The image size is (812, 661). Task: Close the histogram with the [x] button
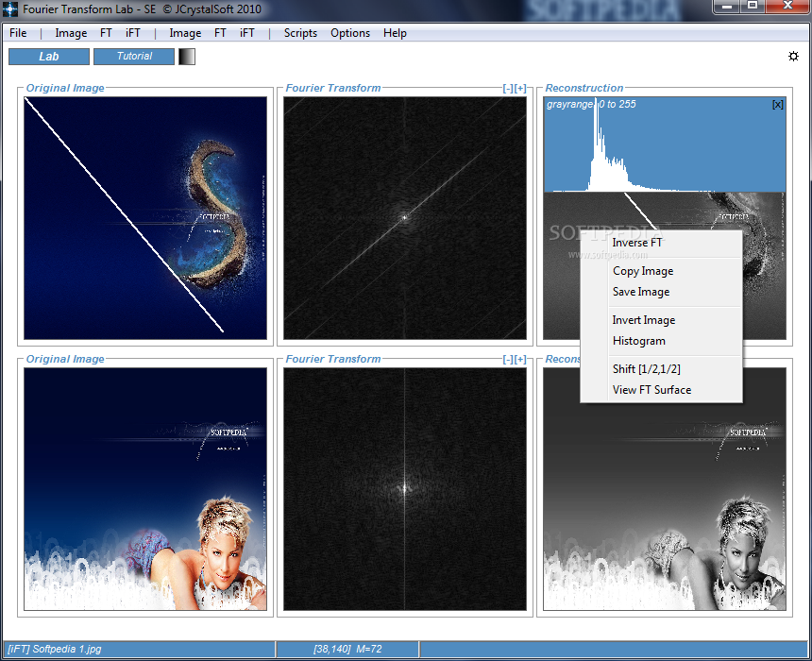pyautogui.click(x=778, y=105)
